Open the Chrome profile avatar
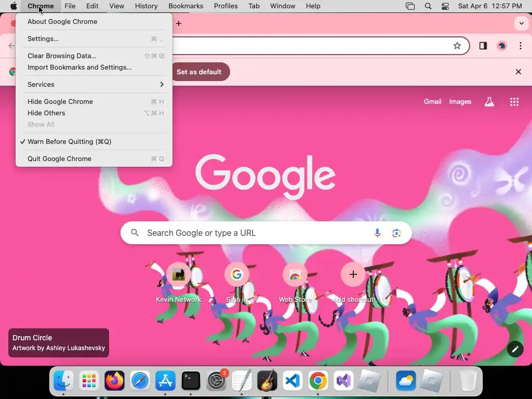The height and width of the screenshot is (399, 532). 502,46
